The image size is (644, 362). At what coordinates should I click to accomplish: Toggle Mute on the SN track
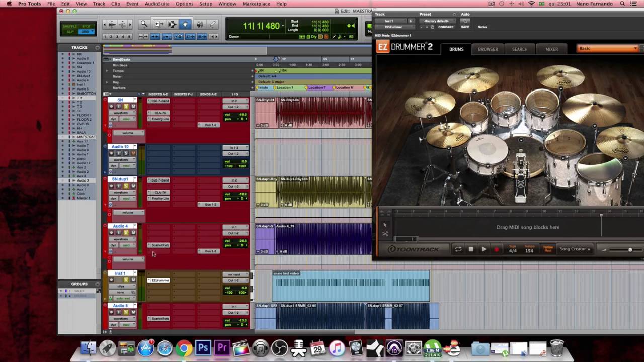click(133, 106)
